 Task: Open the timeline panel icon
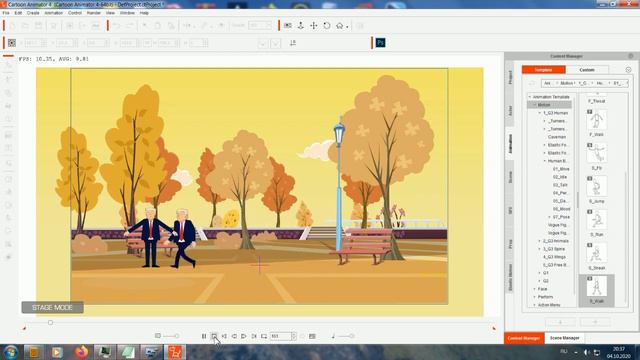point(312,336)
